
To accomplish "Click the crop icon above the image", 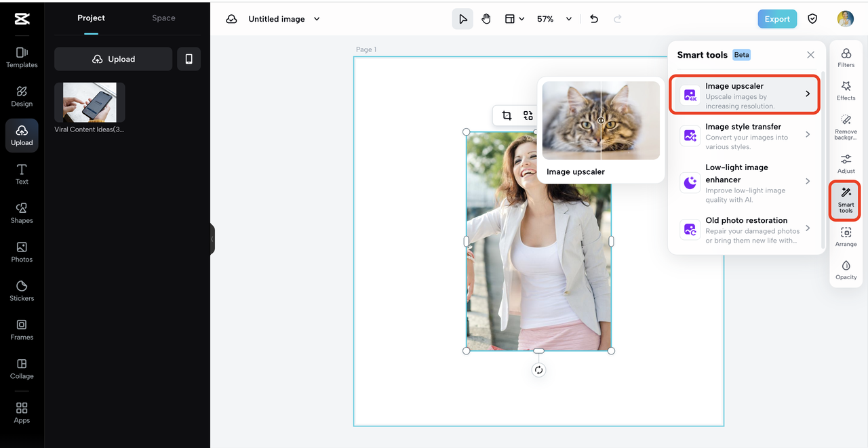I will point(507,116).
